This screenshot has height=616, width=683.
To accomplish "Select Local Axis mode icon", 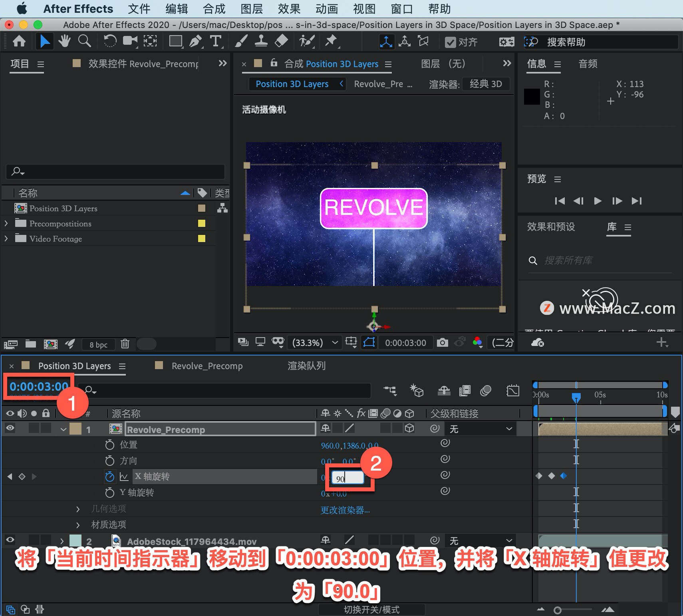I will 386,42.
